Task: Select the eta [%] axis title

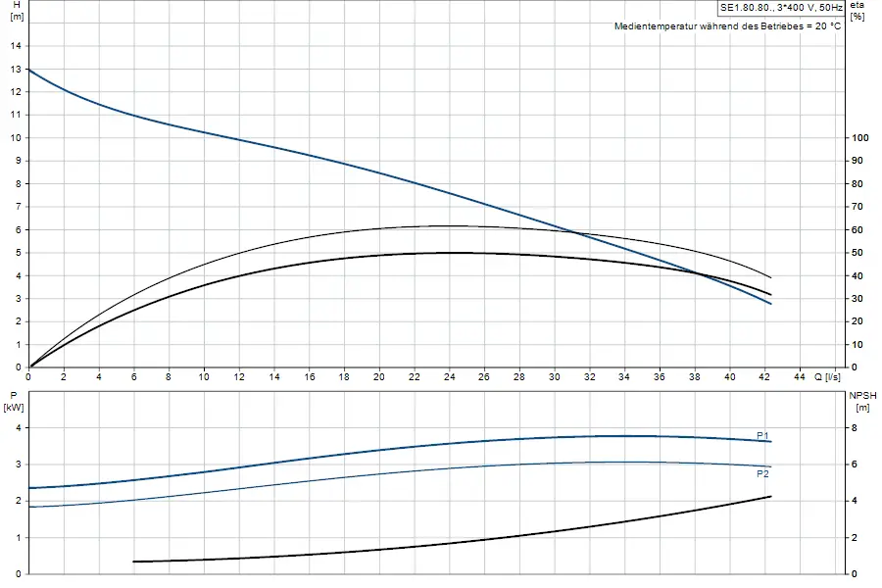Action: [x=857, y=10]
